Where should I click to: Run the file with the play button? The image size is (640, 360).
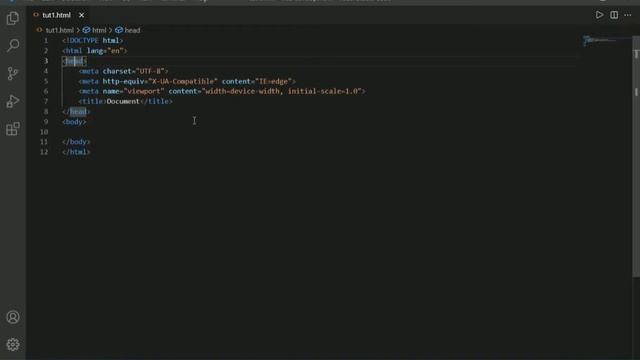[x=599, y=15]
